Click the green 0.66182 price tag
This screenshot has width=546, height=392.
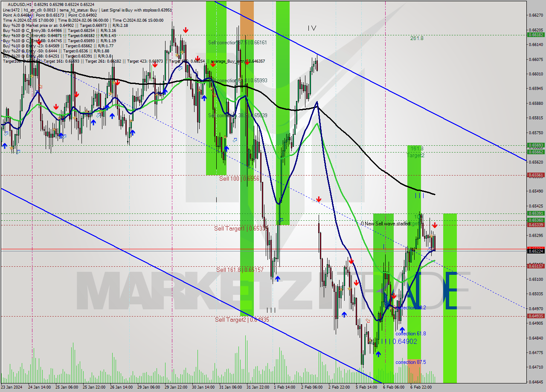[x=536, y=35]
